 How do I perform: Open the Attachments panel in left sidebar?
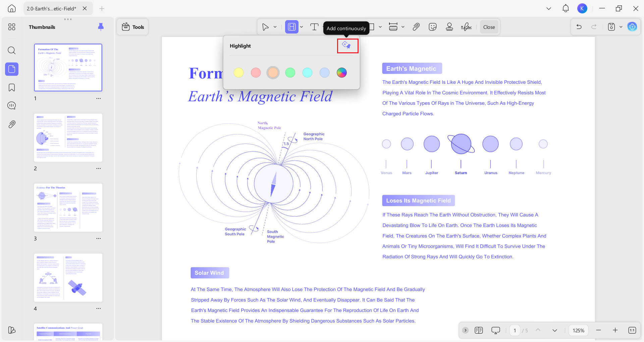[12, 124]
